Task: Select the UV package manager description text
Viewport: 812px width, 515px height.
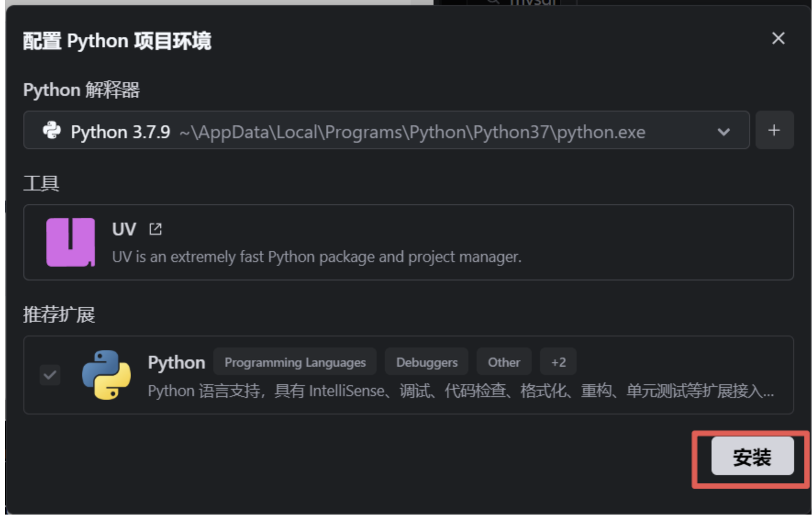Action: click(317, 257)
